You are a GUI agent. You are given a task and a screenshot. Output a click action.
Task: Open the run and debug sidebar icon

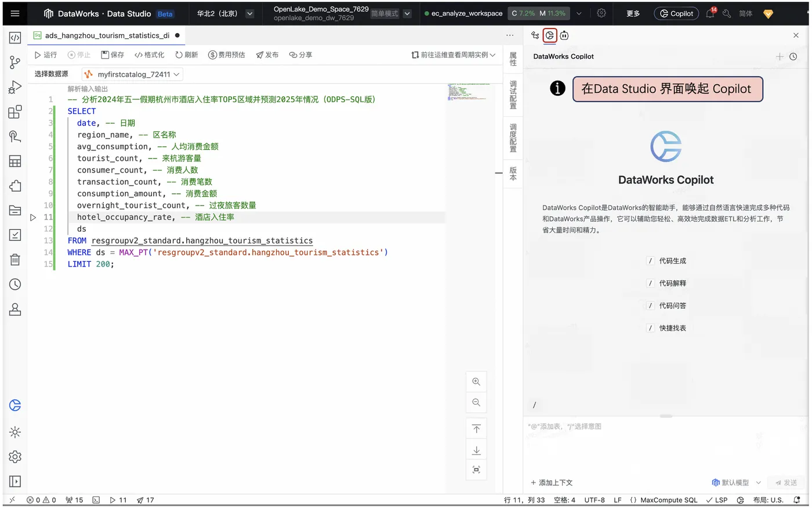pos(16,87)
